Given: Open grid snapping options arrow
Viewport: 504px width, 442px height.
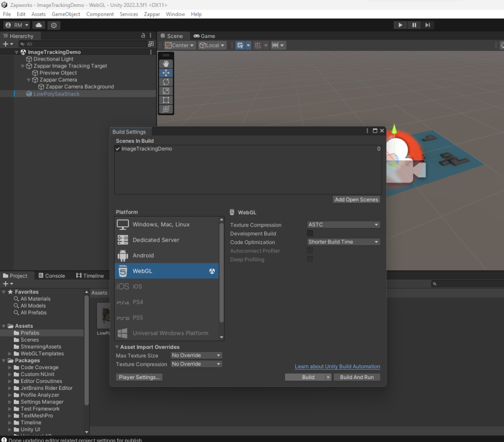Looking at the screenshot, I should (248, 45).
